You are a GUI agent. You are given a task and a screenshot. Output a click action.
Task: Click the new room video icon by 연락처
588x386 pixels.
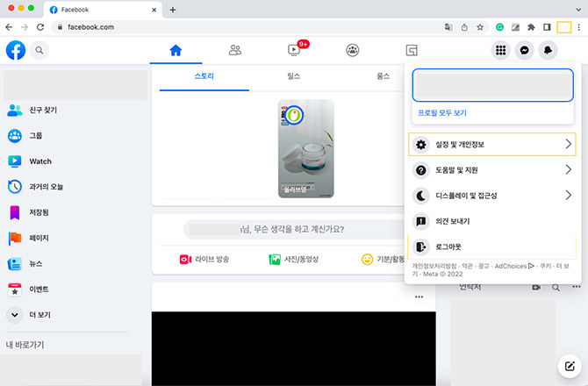pyautogui.click(x=536, y=288)
